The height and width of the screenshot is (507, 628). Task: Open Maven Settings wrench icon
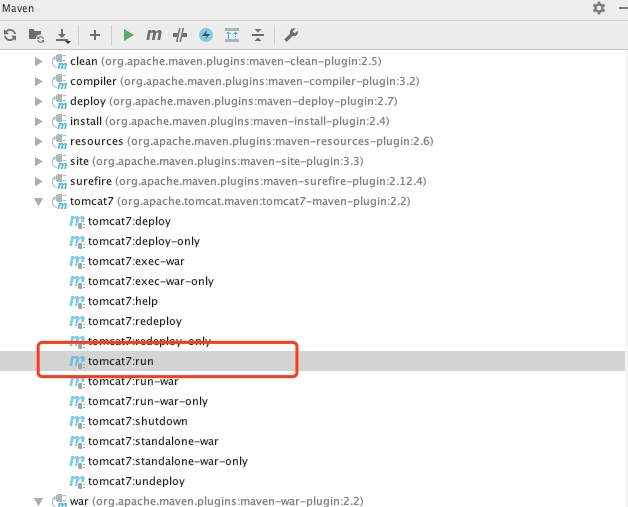click(x=291, y=35)
